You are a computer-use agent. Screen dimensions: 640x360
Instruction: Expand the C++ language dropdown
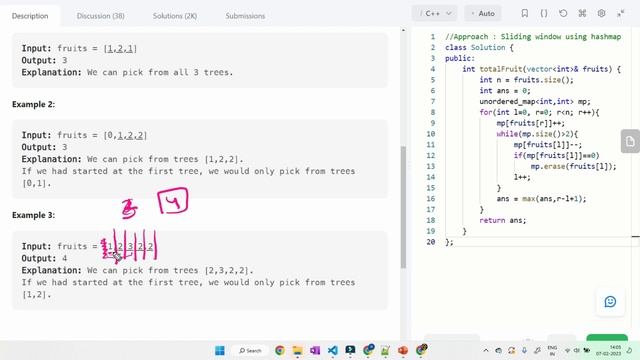coord(435,13)
